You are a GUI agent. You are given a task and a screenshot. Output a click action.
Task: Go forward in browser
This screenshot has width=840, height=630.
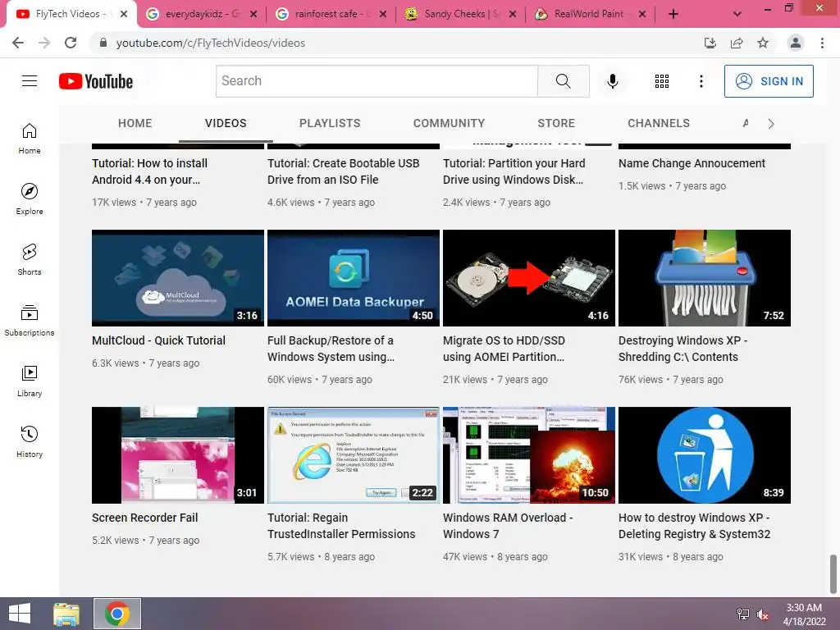coord(44,43)
